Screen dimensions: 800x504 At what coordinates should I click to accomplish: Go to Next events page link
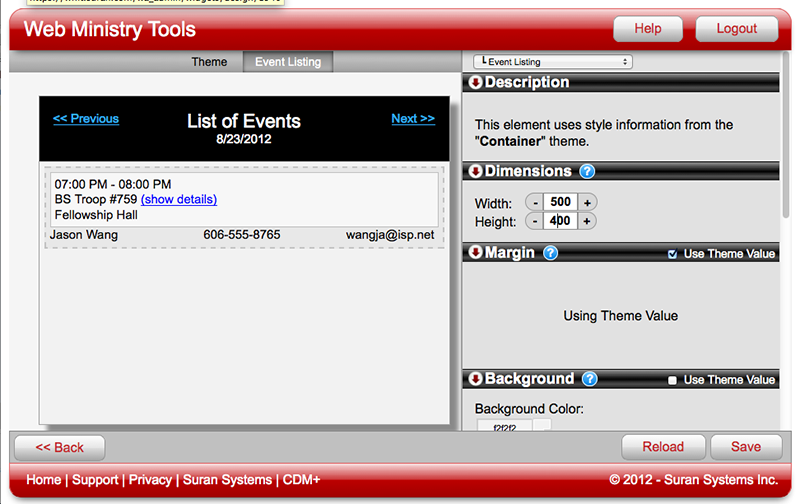413,118
